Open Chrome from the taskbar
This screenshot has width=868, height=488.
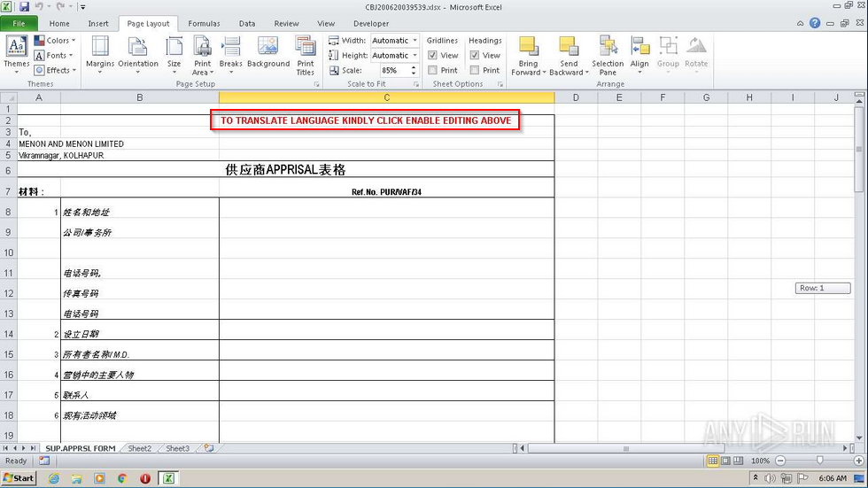(x=122, y=478)
